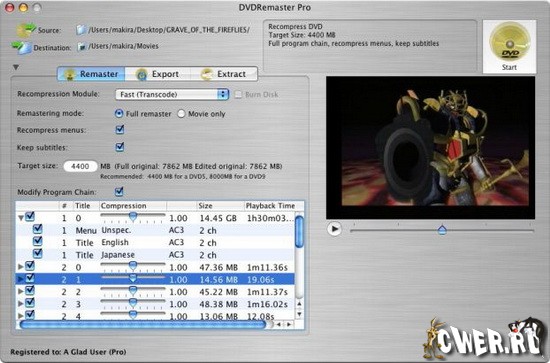Expand title 2 0 row
The image size is (550, 363).
click(21, 267)
